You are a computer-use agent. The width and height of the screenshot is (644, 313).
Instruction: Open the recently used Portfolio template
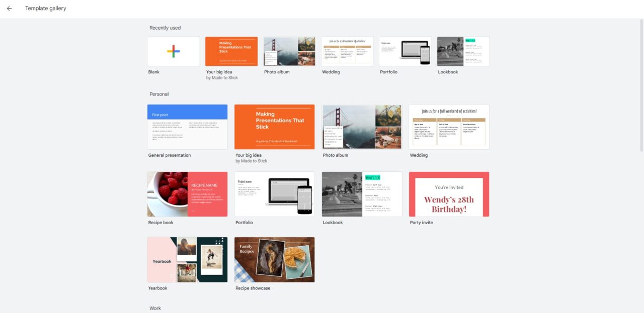(x=405, y=51)
